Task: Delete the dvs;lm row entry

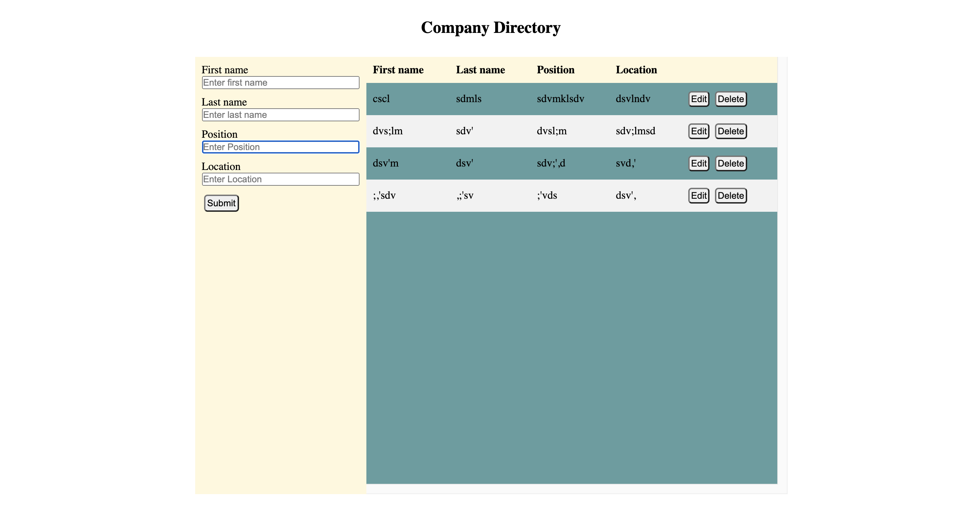Action: pyautogui.click(x=730, y=131)
